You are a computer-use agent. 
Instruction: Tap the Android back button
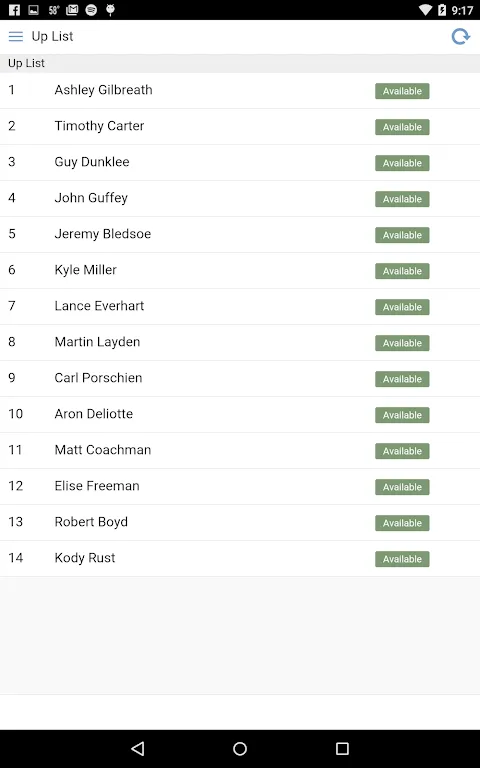pos(138,748)
